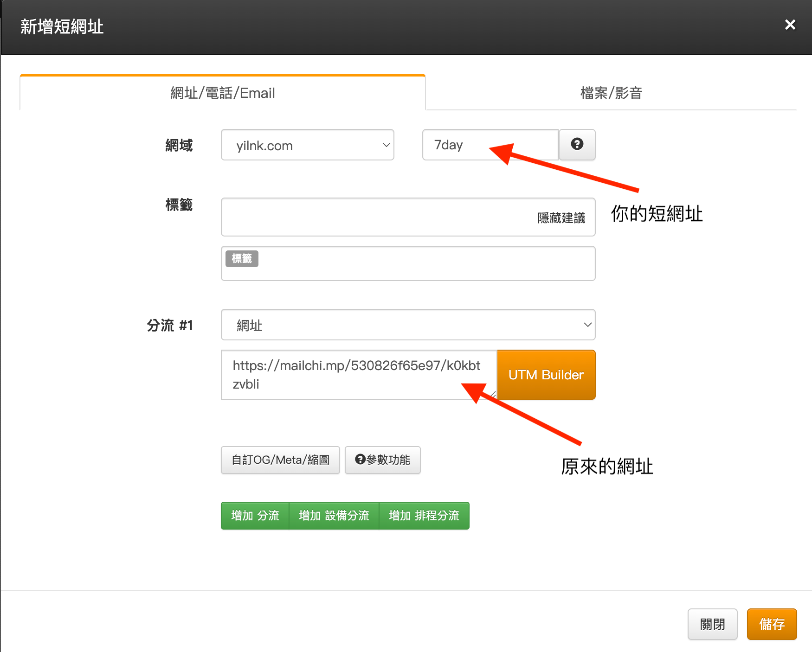Image resolution: width=812 pixels, height=652 pixels.
Task: Expand the 網址 type dropdown for 分流 #1
Action: click(x=408, y=325)
